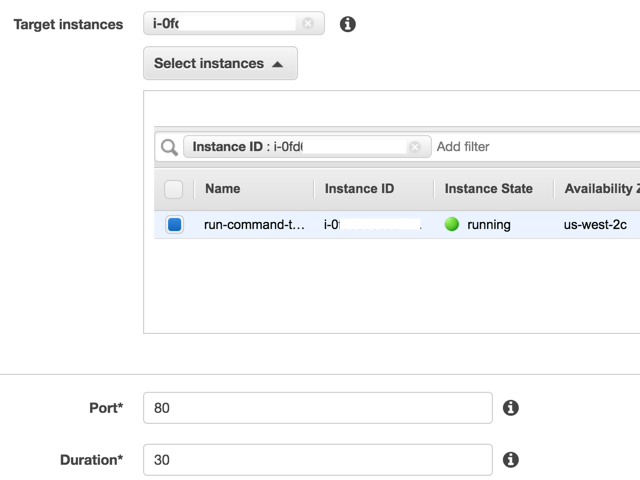Collapse the Select instances dropdown
The width and height of the screenshot is (640, 480).
[220, 63]
